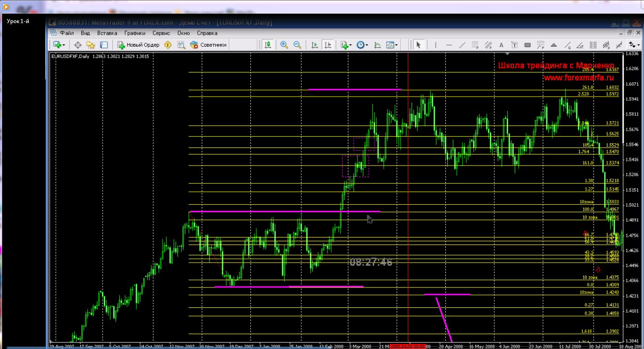The image size is (644, 349).
Task: Expand the indicators dropdown arrow
Action: point(351,45)
